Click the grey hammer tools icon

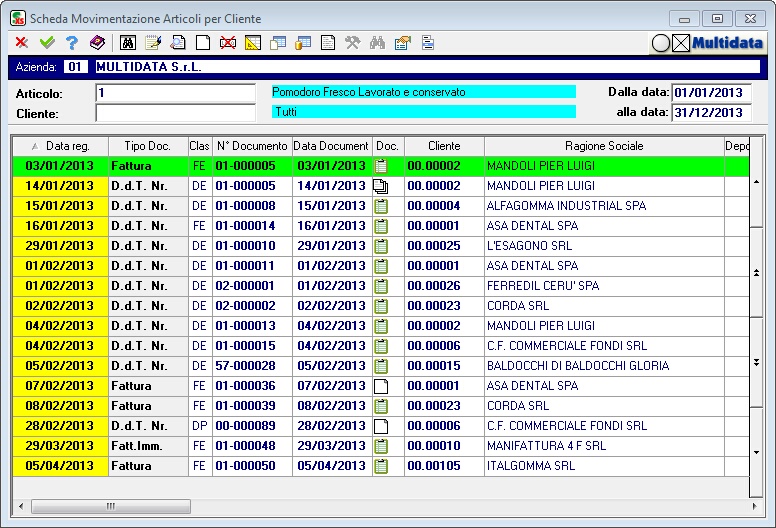[353, 43]
